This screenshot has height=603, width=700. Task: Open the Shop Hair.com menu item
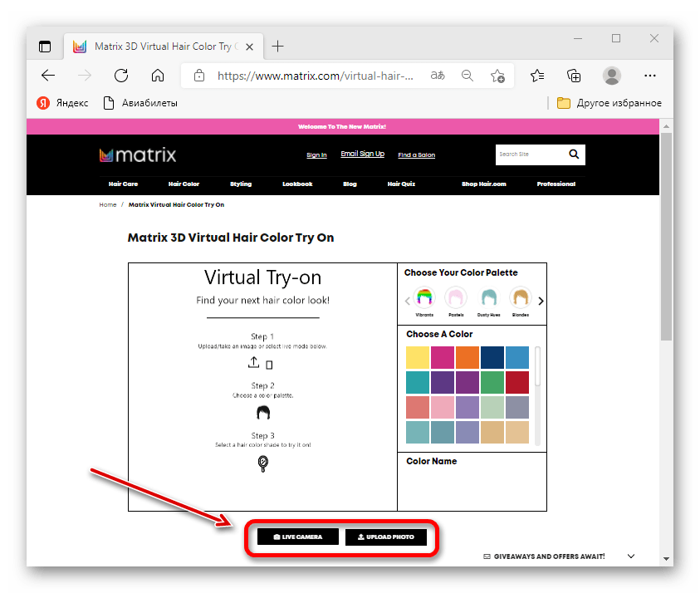click(x=484, y=184)
